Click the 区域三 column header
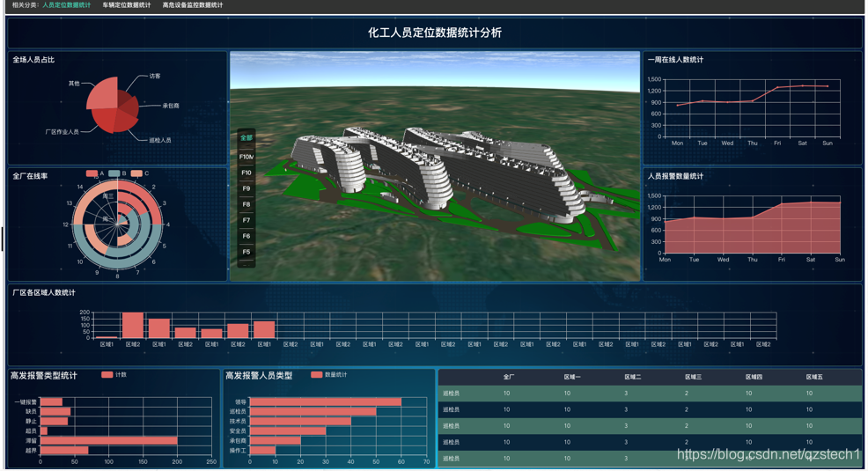 click(x=693, y=377)
